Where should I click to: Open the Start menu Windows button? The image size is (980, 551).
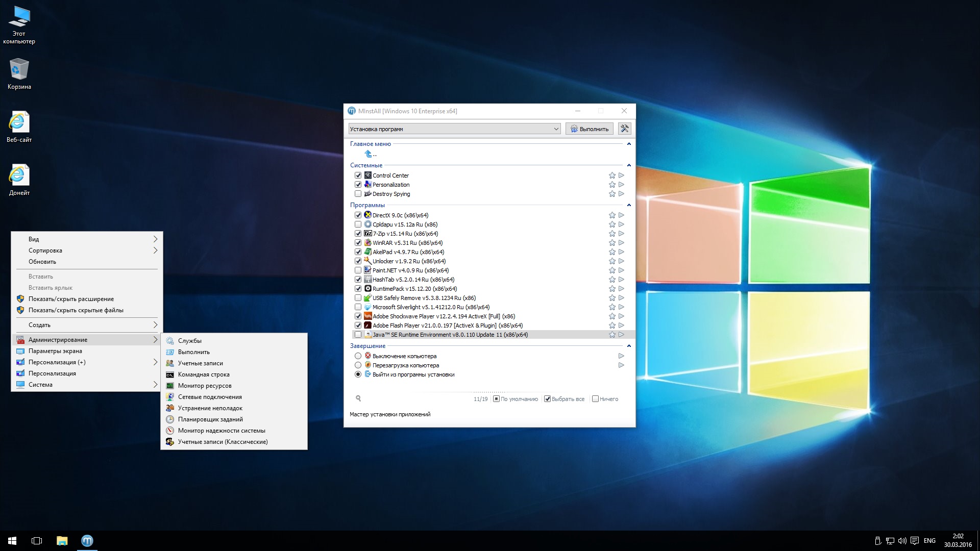(x=12, y=541)
